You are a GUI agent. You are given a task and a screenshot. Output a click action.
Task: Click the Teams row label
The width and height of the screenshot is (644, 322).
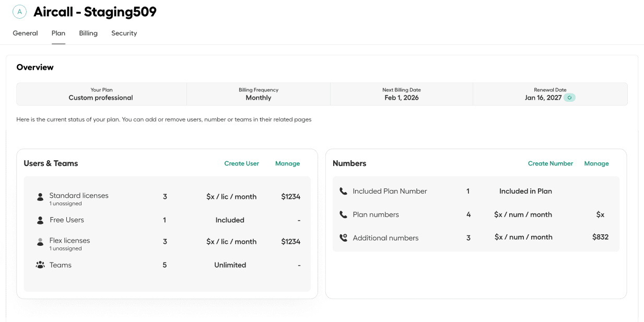pos(61,265)
